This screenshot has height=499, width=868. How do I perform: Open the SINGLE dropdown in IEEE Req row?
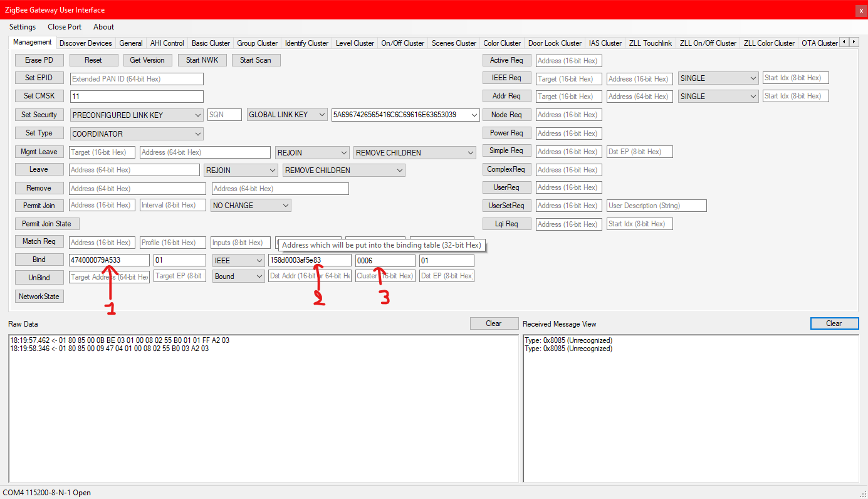click(x=753, y=78)
